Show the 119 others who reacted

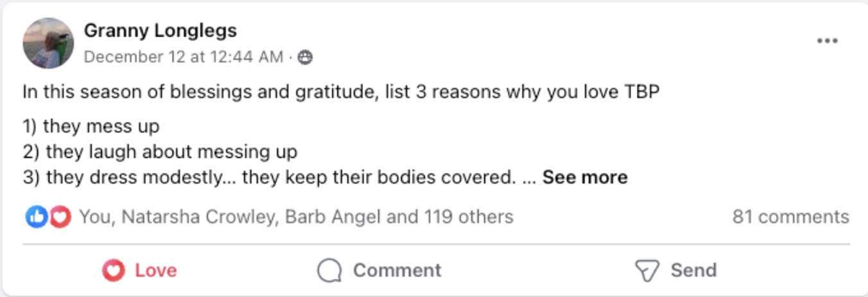click(468, 217)
